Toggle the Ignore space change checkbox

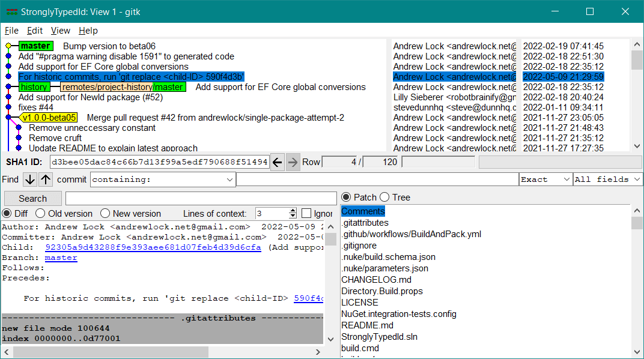[x=306, y=213]
